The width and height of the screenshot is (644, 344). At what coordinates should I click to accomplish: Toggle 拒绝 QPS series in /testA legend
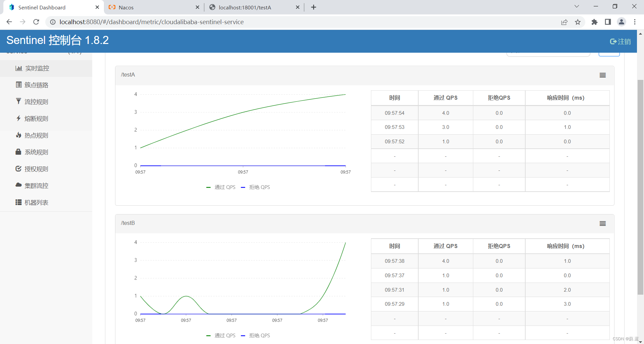point(256,187)
